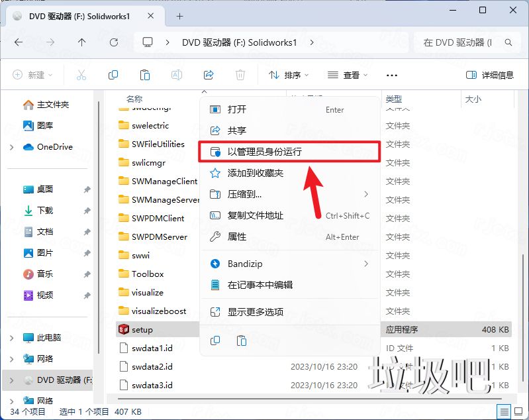Switch to details list view icon in status bar

click(x=504, y=412)
